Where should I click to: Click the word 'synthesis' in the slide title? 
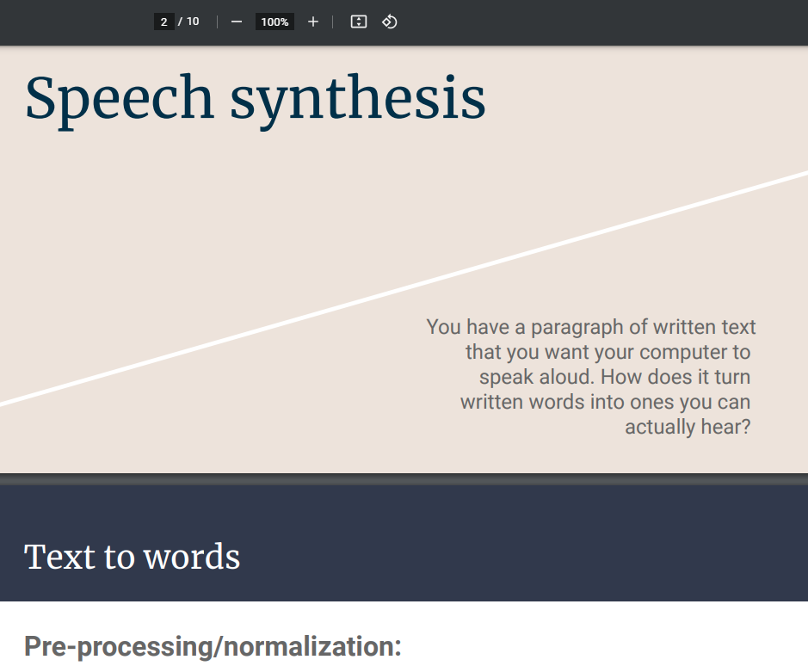coord(357,98)
